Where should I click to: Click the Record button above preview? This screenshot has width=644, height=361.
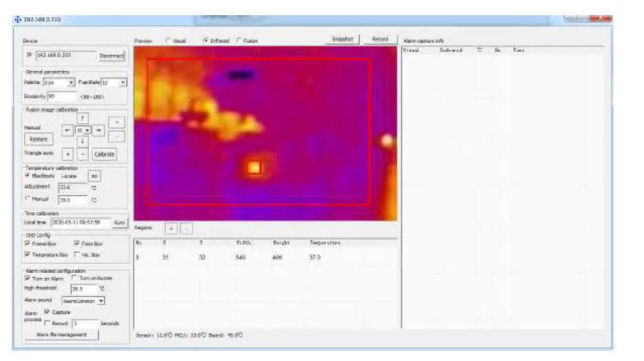(380, 39)
